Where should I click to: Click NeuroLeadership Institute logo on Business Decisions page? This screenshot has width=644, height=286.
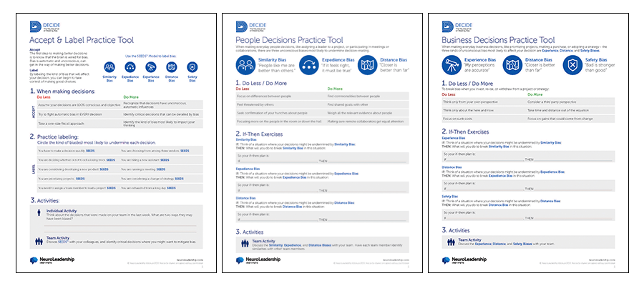coord(463,261)
